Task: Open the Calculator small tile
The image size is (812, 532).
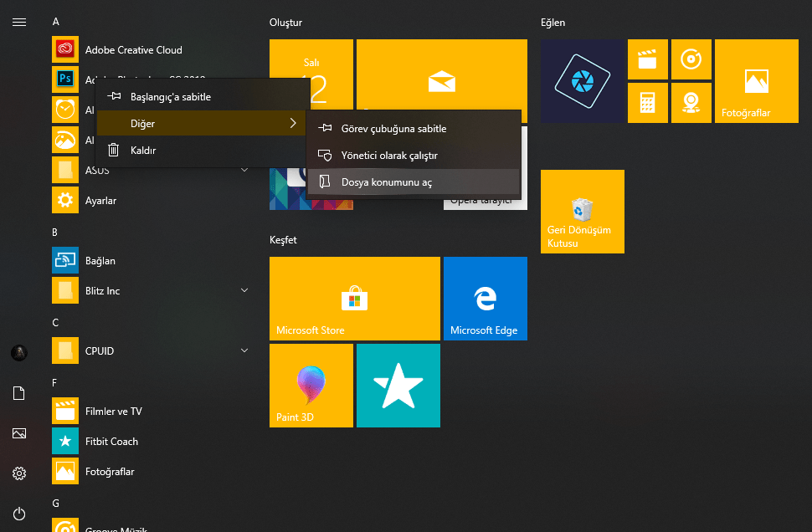Action: pyautogui.click(x=647, y=102)
